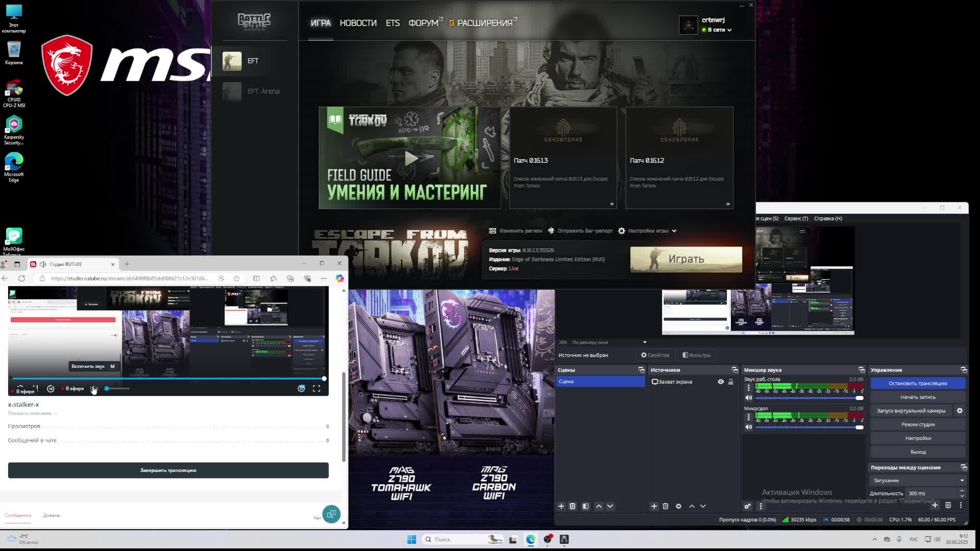Click Остановить трансляцию in OBS

point(918,383)
